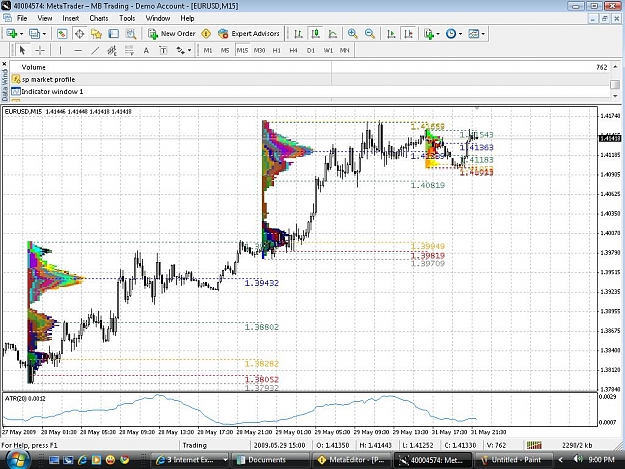625x469 pixels.
Task: Close the Data Window panel
Action: (4, 64)
